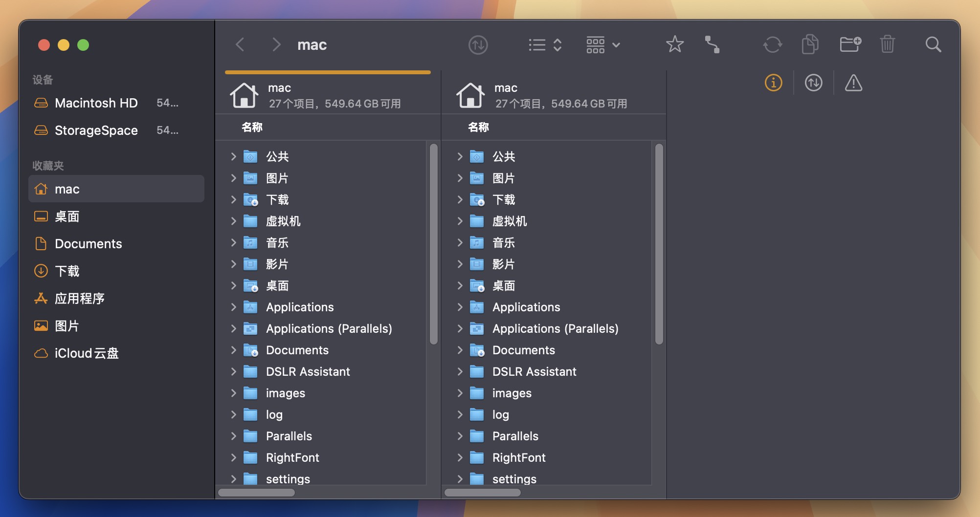
Task: Toggle the connections icon in the toolbar
Action: 713,44
